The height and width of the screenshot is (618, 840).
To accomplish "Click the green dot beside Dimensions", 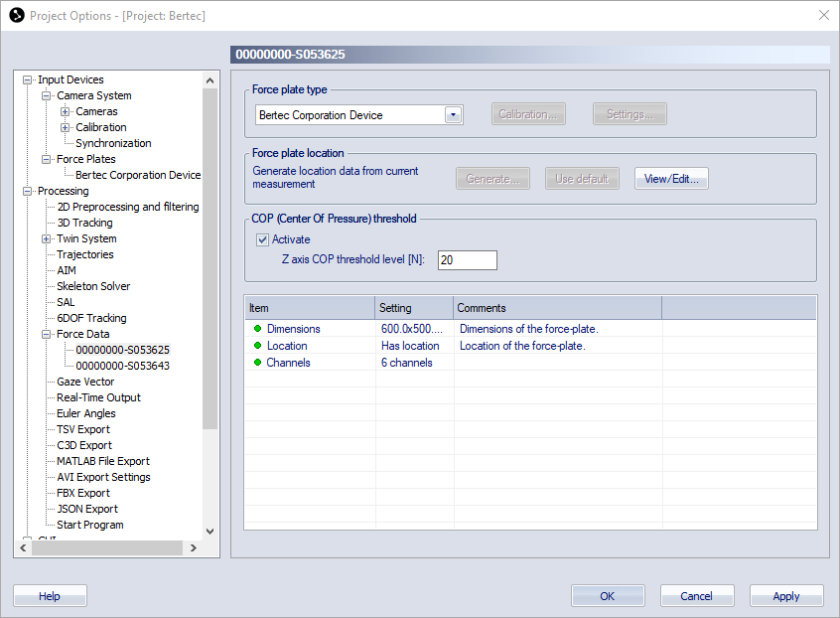I will [x=257, y=329].
